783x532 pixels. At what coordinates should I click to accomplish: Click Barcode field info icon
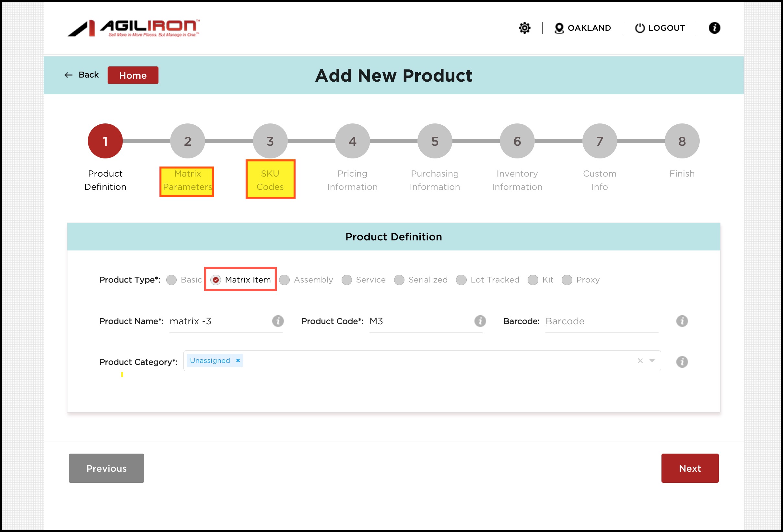(682, 321)
